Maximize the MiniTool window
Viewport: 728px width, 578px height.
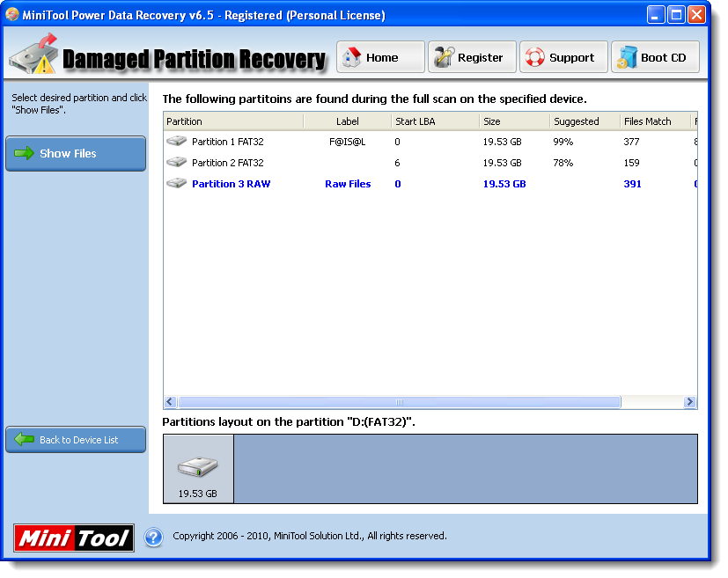(x=676, y=15)
